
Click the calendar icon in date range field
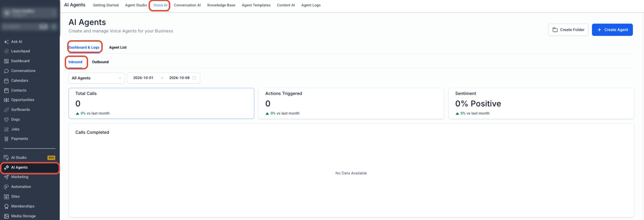[x=194, y=78]
